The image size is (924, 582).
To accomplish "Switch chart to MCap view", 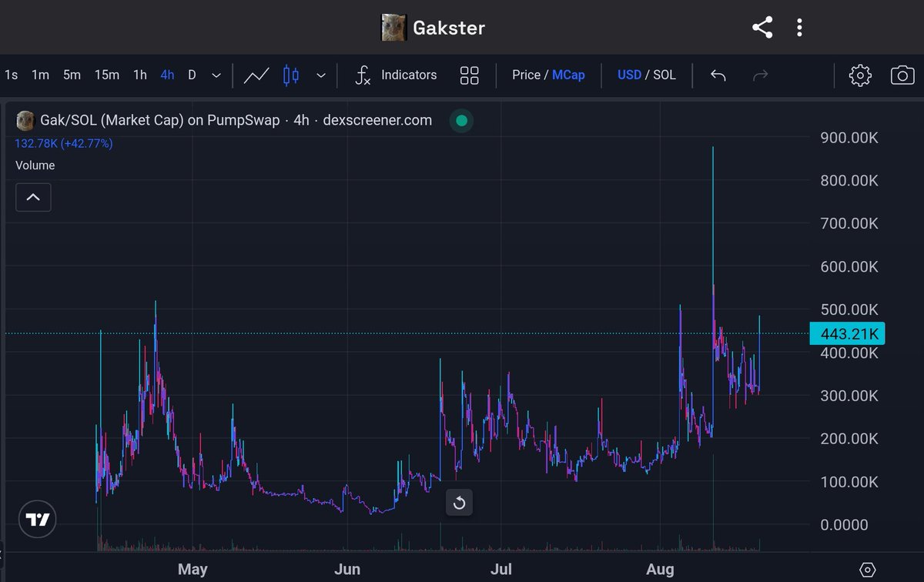I will click(x=568, y=75).
